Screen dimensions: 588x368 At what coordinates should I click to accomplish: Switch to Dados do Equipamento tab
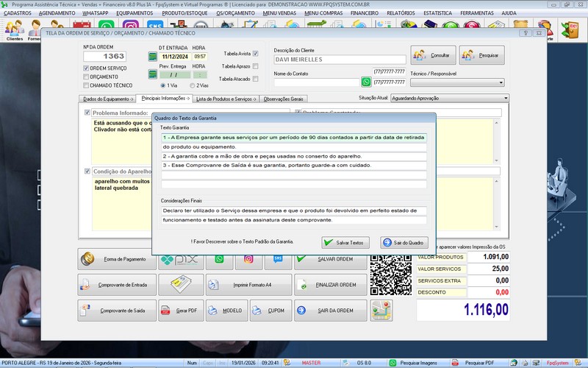(107, 99)
